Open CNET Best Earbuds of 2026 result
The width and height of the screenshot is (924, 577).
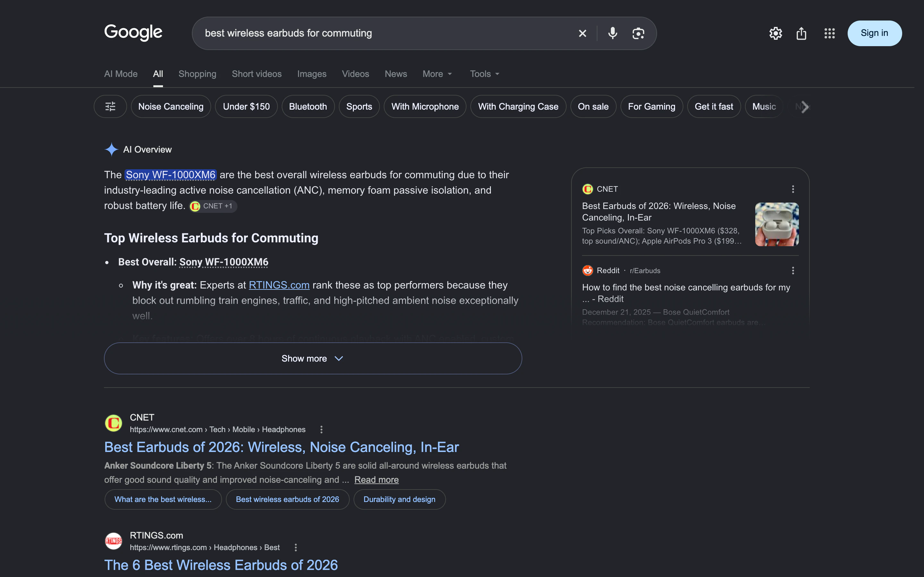pyautogui.click(x=281, y=447)
